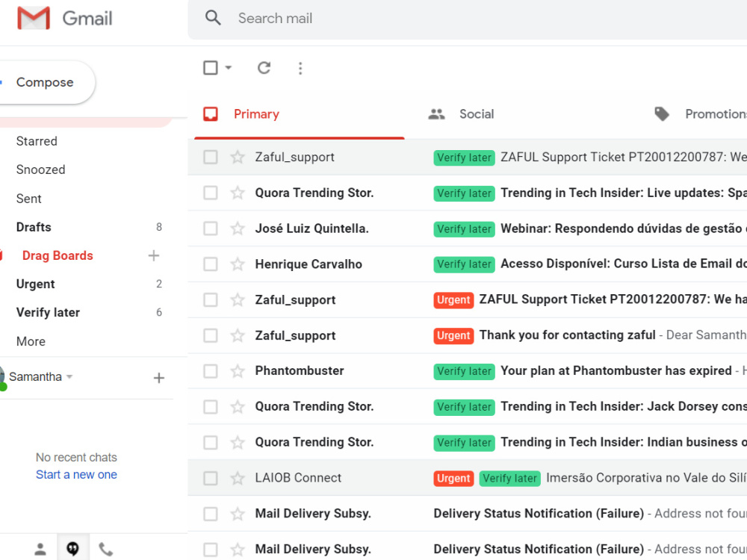Viewport: 747px width, 560px height.
Task: Click the Urgent tag on LAIOB Connect email
Action: [x=453, y=478]
